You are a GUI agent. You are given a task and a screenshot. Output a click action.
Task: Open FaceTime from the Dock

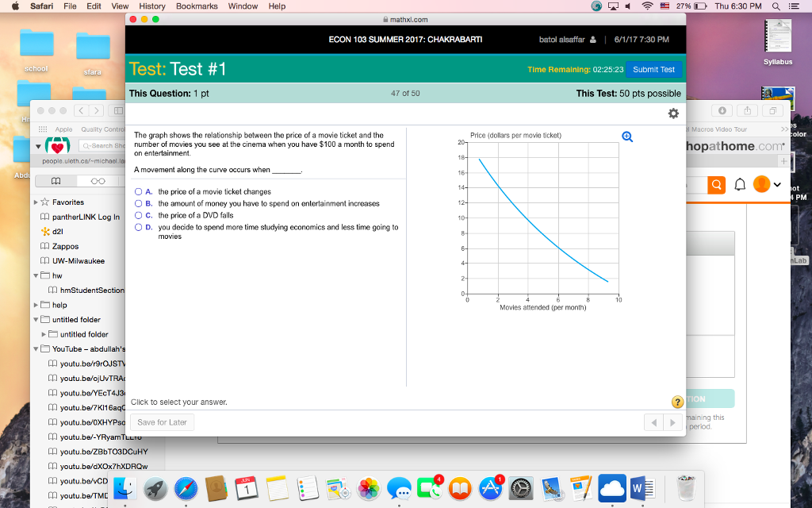429,488
